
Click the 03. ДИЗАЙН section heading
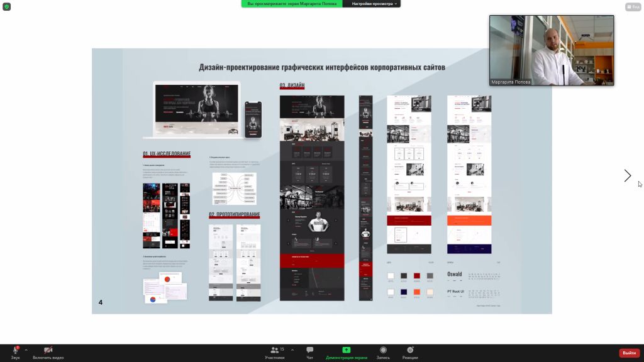[292, 85]
